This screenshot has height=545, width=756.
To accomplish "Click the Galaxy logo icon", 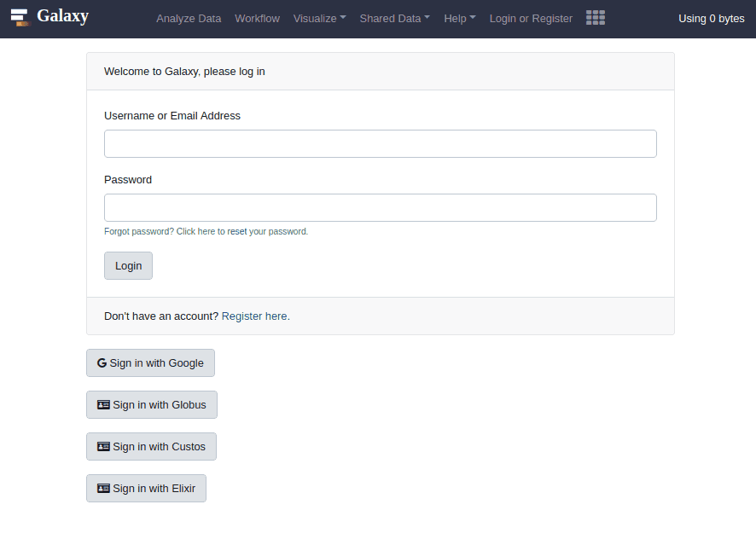I will click(20, 17).
